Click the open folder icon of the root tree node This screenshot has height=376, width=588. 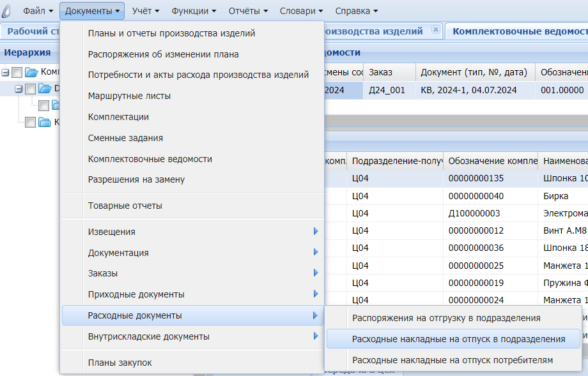point(31,72)
